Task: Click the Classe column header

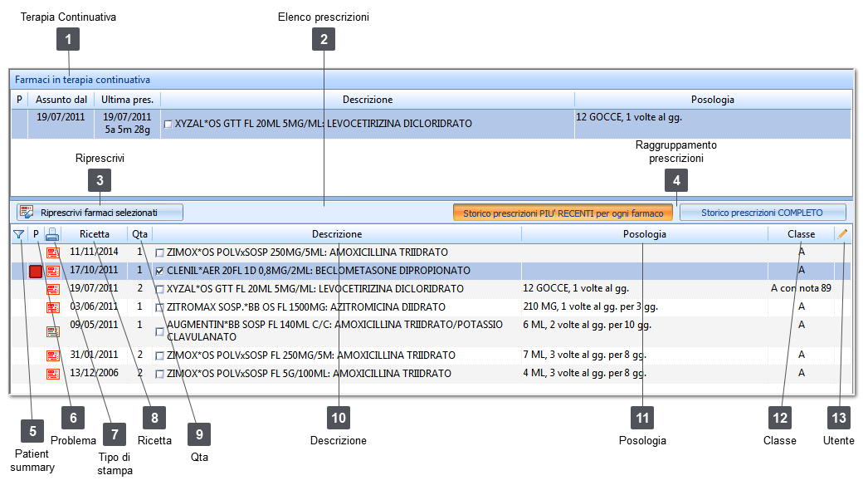Action: [x=801, y=234]
